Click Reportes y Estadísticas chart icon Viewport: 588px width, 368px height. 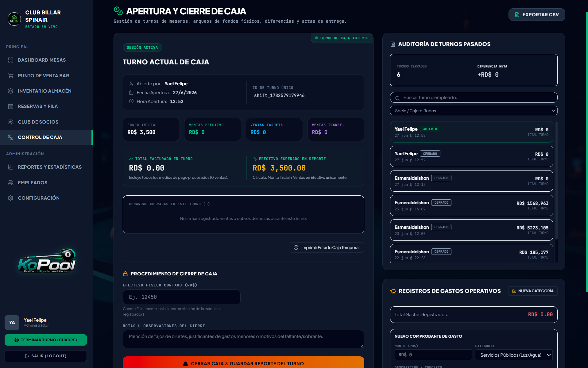click(11, 167)
